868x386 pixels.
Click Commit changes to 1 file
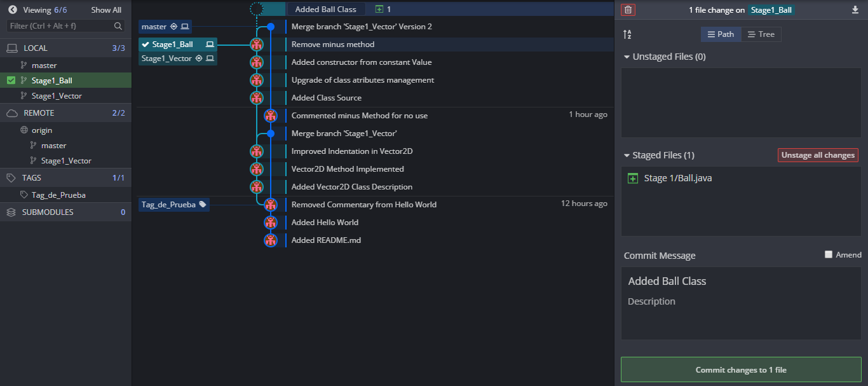pos(740,369)
